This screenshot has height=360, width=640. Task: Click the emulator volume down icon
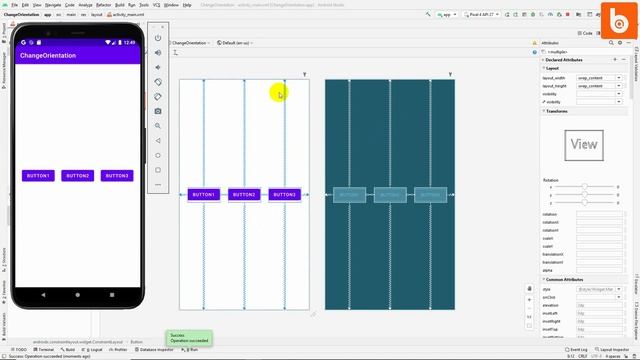coord(158,67)
